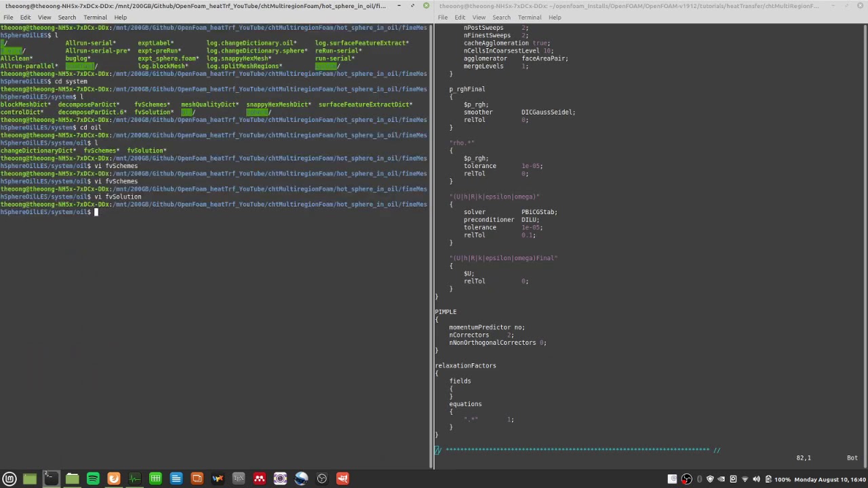Launch Spotify from the panel
This screenshot has height=488, width=868.
point(93,479)
